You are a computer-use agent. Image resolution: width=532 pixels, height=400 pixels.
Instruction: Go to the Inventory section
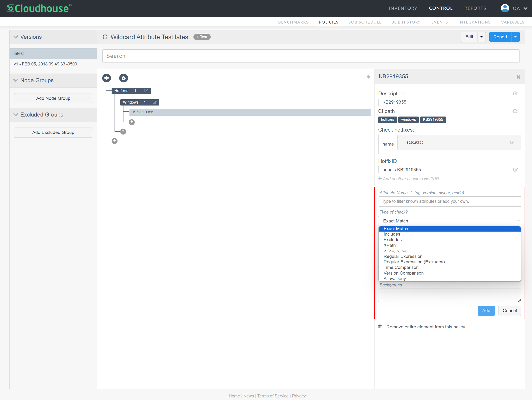pos(403,8)
